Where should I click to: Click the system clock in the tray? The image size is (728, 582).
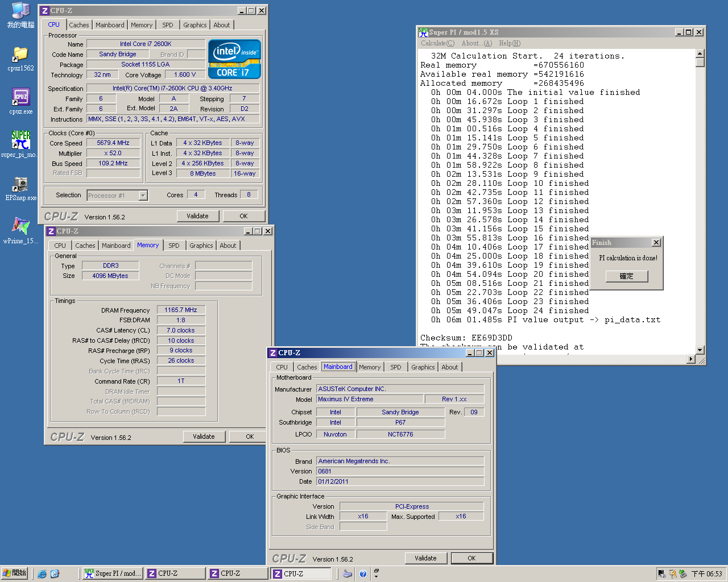pyautogui.click(x=706, y=574)
